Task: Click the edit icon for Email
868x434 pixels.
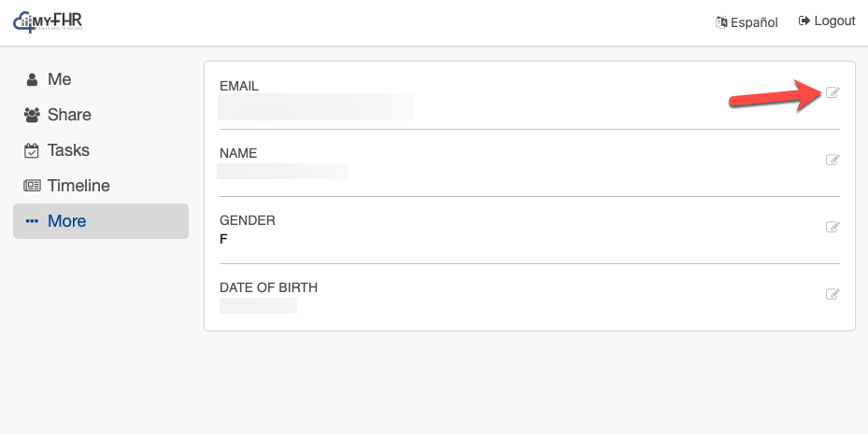Action: (x=832, y=92)
